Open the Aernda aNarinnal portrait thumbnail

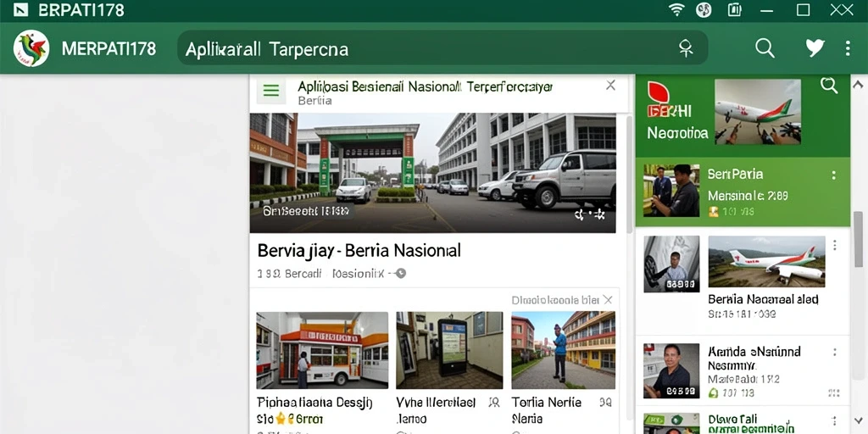coord(671,371)
